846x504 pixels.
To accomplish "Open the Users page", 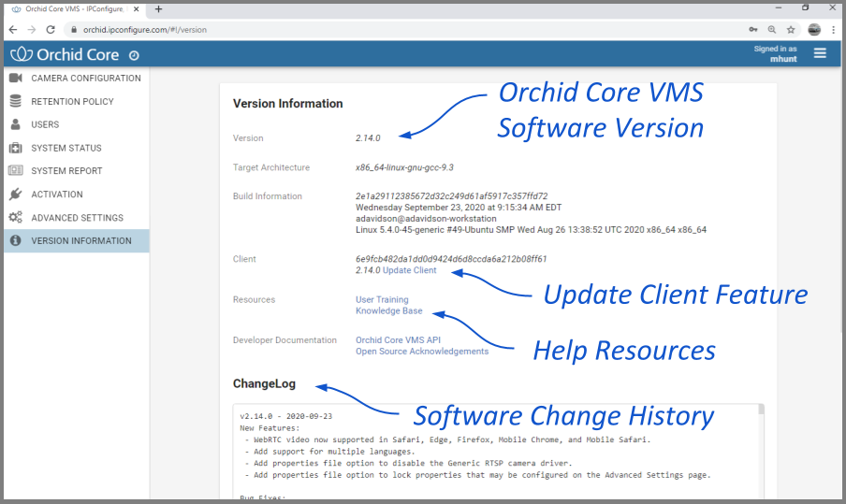I will click(77, 124).
